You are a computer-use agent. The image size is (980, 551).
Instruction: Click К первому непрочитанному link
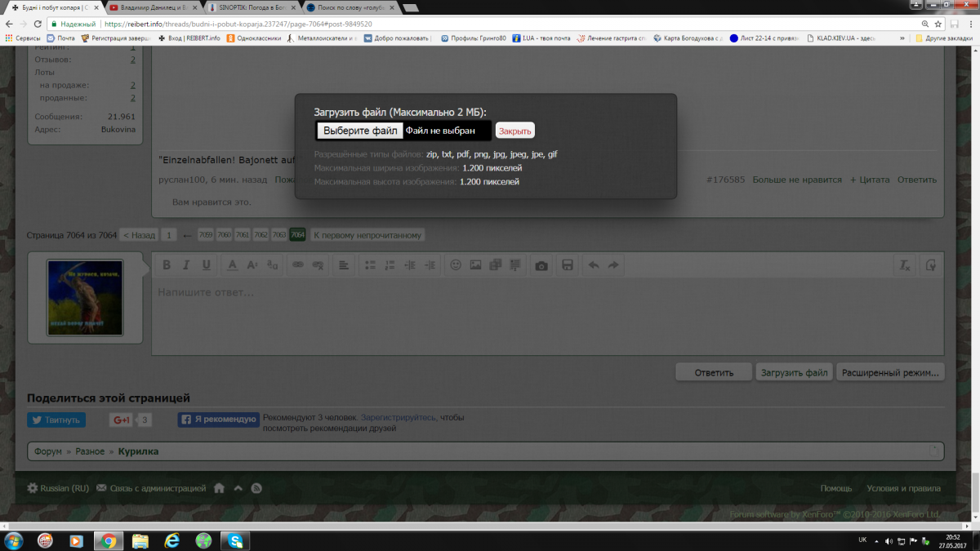tap(367, 235)
